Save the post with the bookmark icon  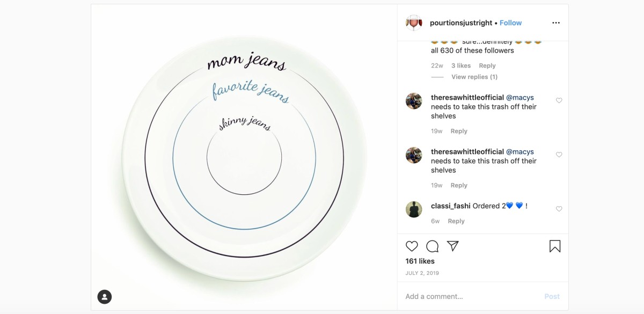(x=555, y=246)
